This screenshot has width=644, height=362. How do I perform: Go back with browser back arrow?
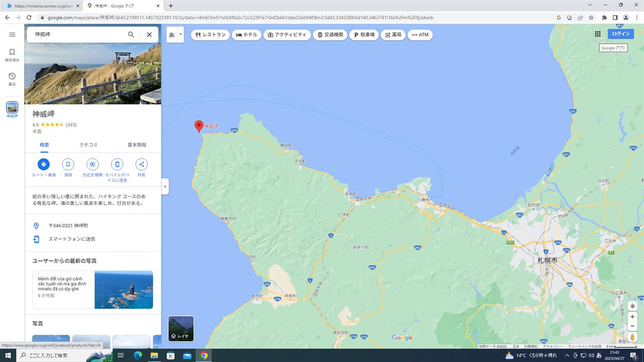[x=7, y=17]
